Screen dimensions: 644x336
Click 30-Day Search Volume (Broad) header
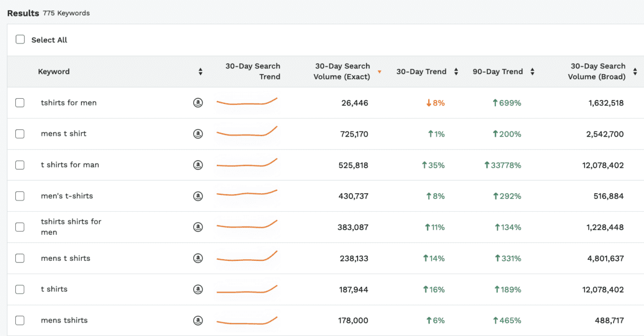(598, 72)
